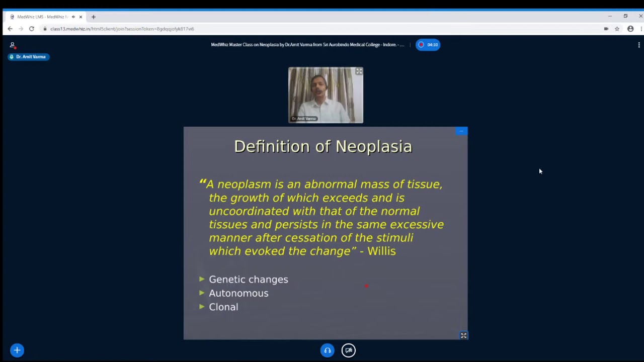The width and height of the screenshot is (644, 362).
Task: View site security lock information
Action: (x=45, y=29)
